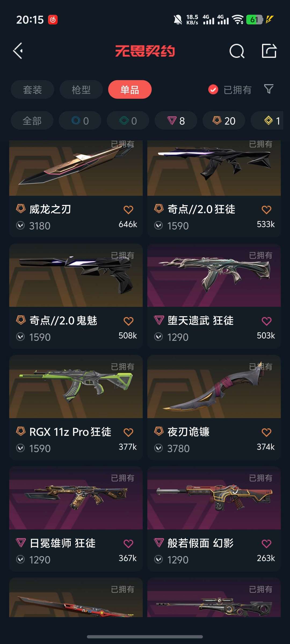Tap the back arrow icon
The height and width of the screenshot is (644, 290).
(x=18, y=51)
